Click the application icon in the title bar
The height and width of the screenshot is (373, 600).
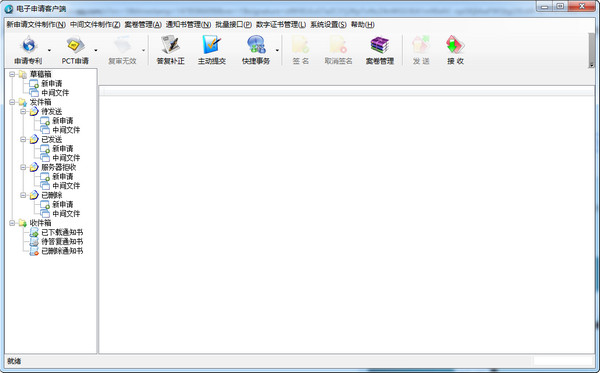(9, 8)
